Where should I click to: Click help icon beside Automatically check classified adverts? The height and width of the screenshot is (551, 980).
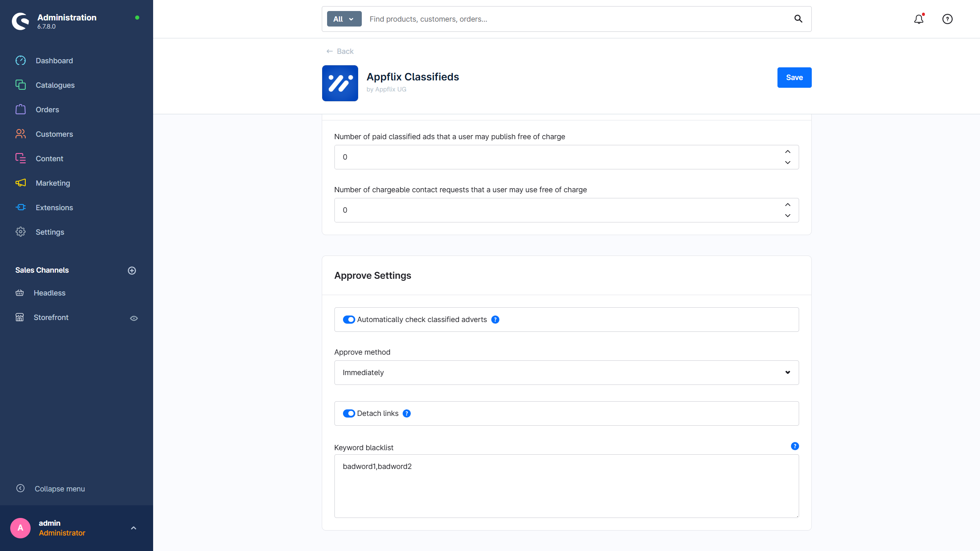tap(495, 320)
